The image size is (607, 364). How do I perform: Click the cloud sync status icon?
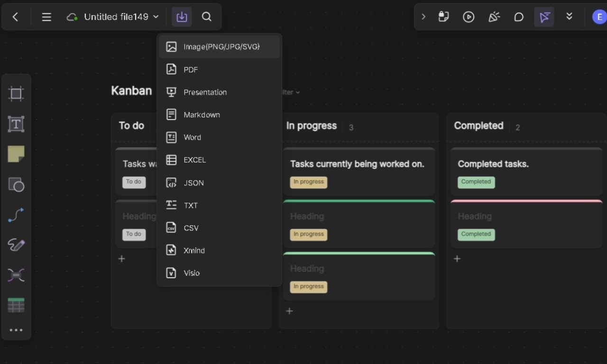coord(72,17)
